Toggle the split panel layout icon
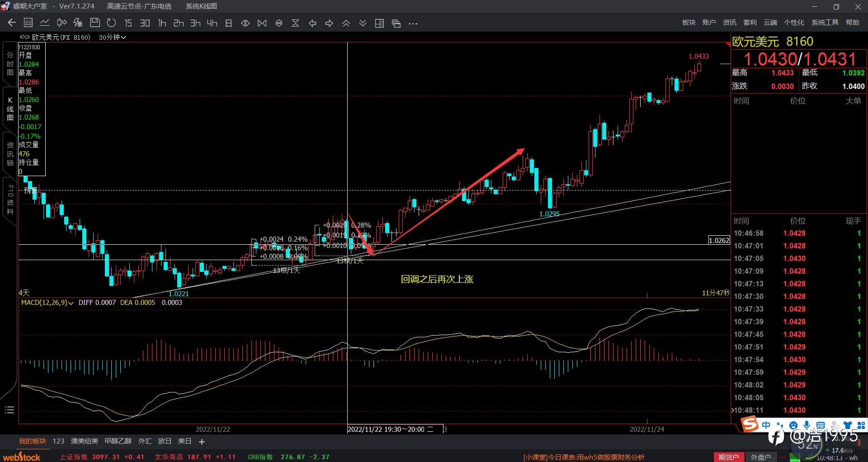The height and width of the screenshot is (462, 868). (x=379, y=23)
